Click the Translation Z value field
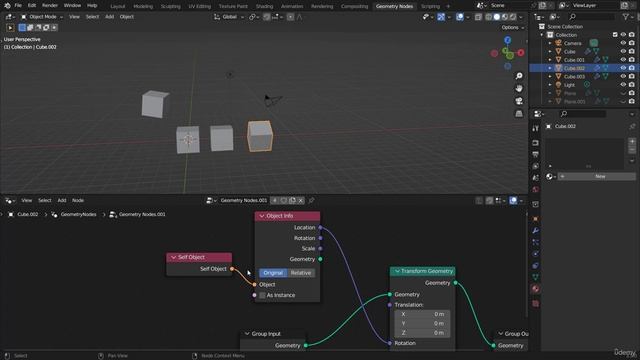Image resolution: width=640 pixels, height=360 pixels. [x=422, y=333]
